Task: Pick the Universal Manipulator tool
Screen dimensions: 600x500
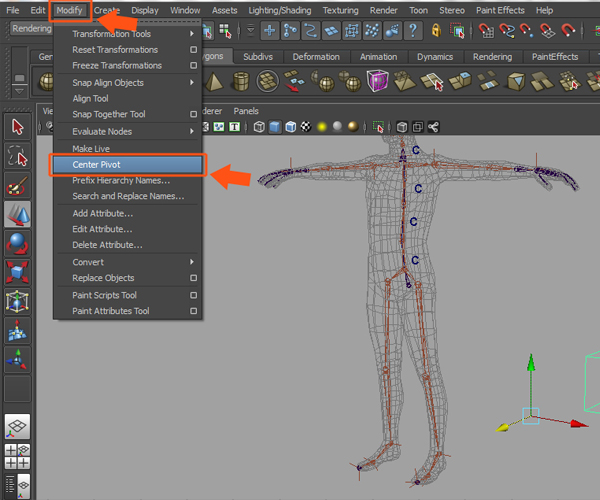Action: click(x=17, y=301)
